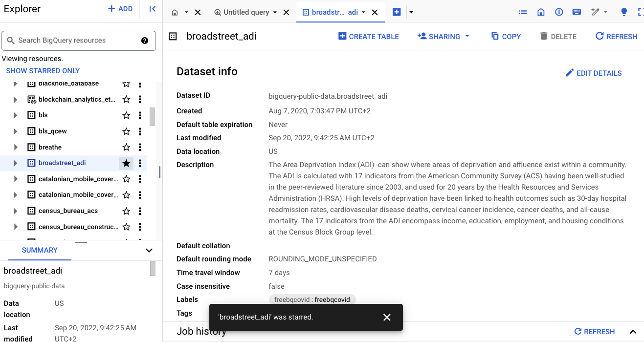The width and height of the screenshot is (644, 342).
Task: Open the info circle icon in top toolbar
Action: 559,12
